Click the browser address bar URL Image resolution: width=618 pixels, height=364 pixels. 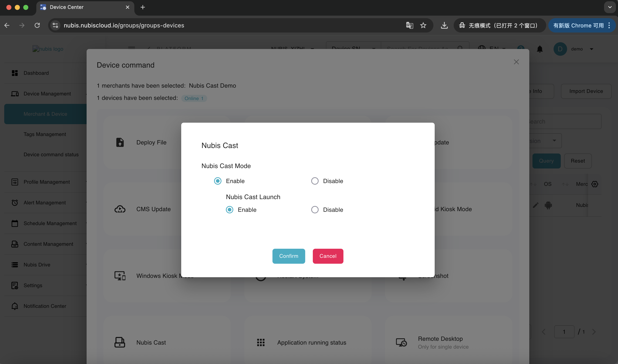coord(124,25)
